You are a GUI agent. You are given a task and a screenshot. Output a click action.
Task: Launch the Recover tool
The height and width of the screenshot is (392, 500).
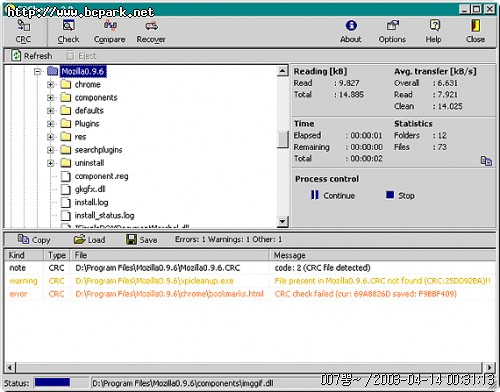[x=151, y=32]
